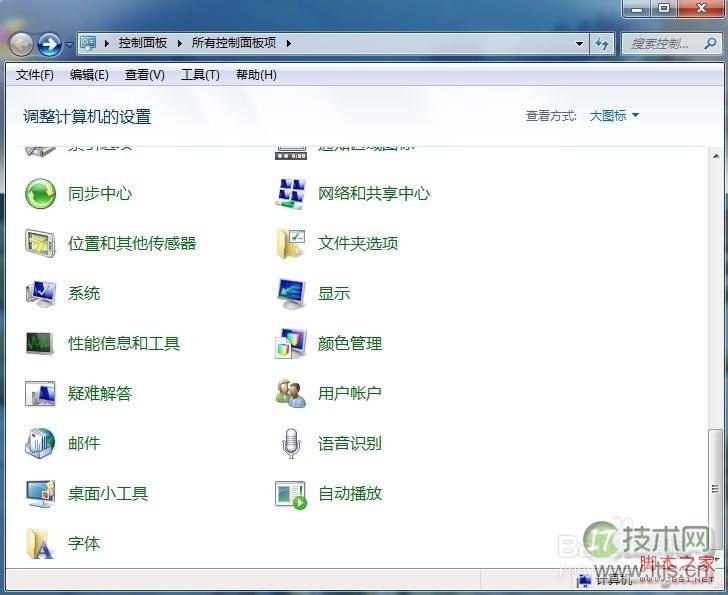Open the 同步中心 sync center icon

[40, 194]
